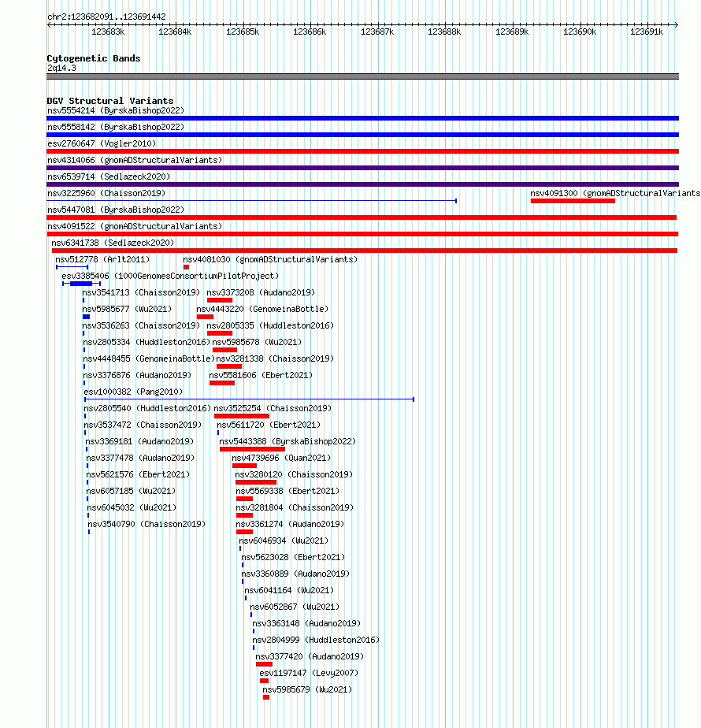Image resolution: width=701 pixels, height=728 pixels.
Task: Click nsv2805540 (Huddleston2016) label
Action: pos(147,409)
